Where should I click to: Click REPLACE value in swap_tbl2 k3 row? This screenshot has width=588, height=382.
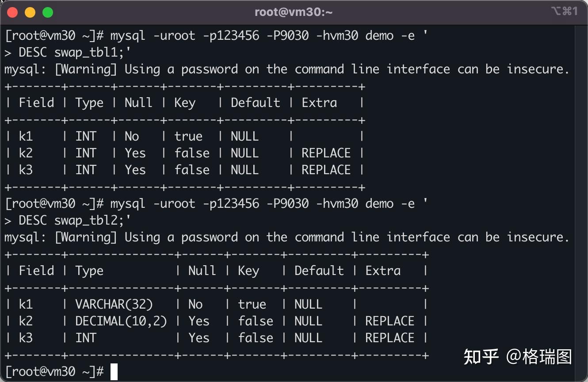390,338
